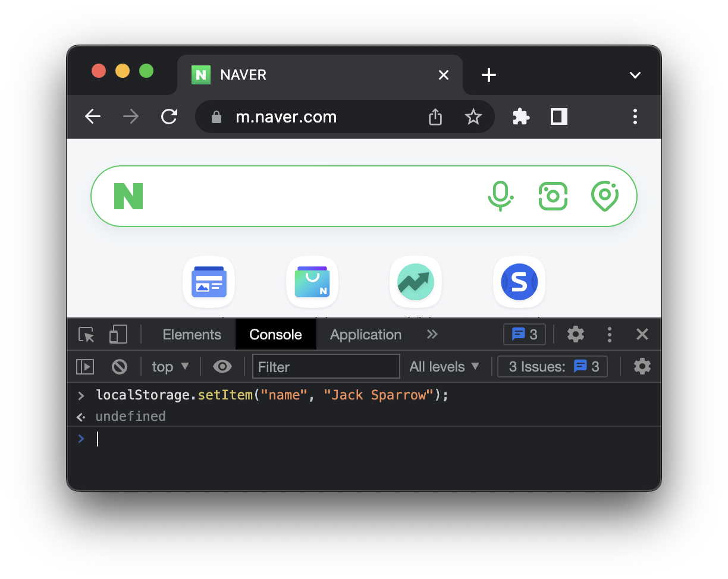This screenshot has height=579, width=728.
Task: Open the Naver lens camera search
Action: click(x=553, y=196)
